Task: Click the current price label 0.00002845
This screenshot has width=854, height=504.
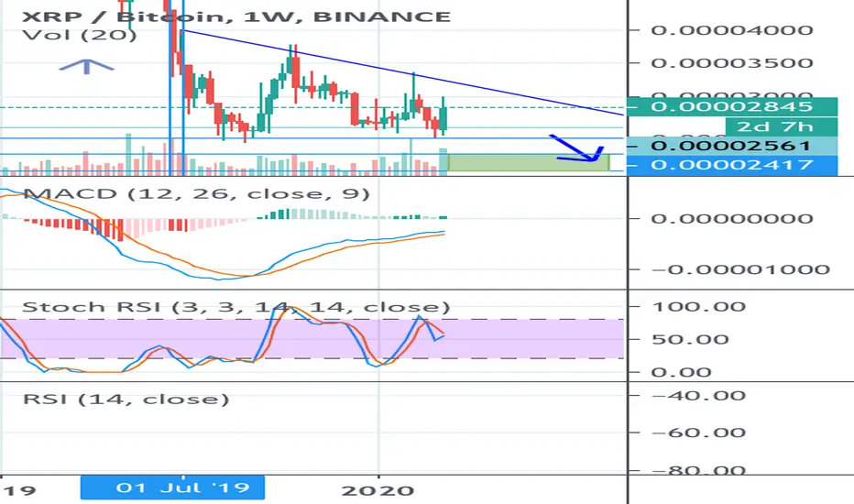Action: [732, 106]
